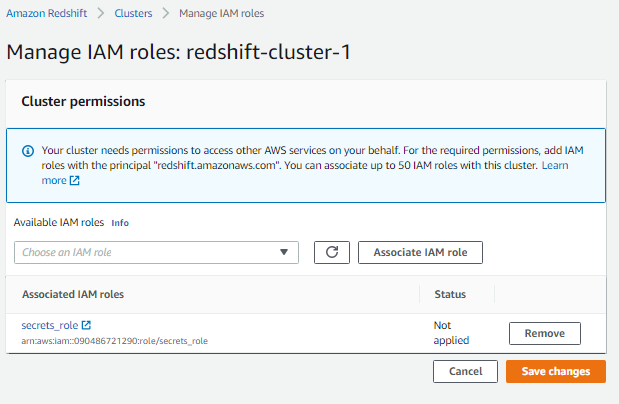Click the Manage IAM roles breadcrumb item
Image resolution: width=619 pixels, height=404 pixels.
[x=221, y=13]
